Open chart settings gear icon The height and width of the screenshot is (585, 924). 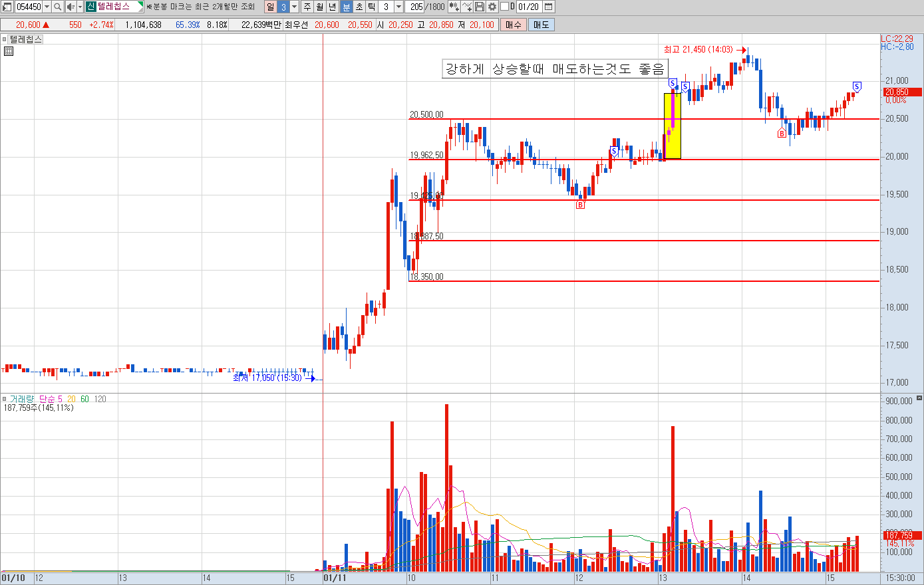tap(492, 7)
